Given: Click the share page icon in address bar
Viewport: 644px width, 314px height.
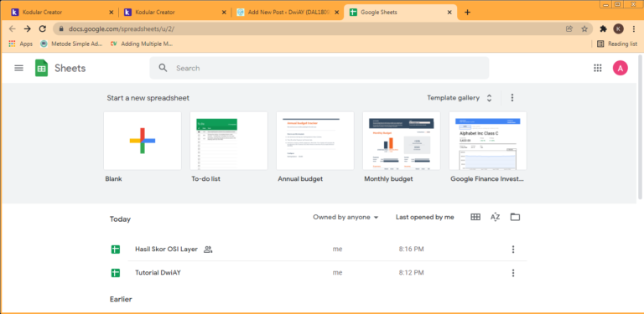Looking at the screenshot, I should point(569,28).
